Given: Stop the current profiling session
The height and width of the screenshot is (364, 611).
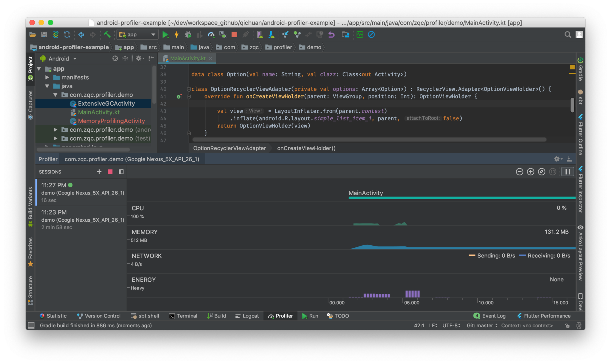Looking at the screenshot, I should 110,172.
